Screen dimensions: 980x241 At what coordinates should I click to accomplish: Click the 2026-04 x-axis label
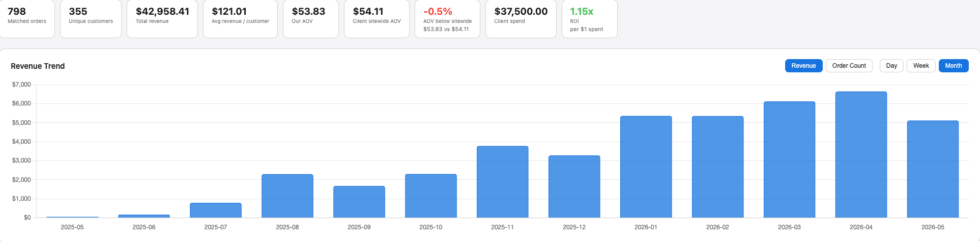click(x=861, y=227)
